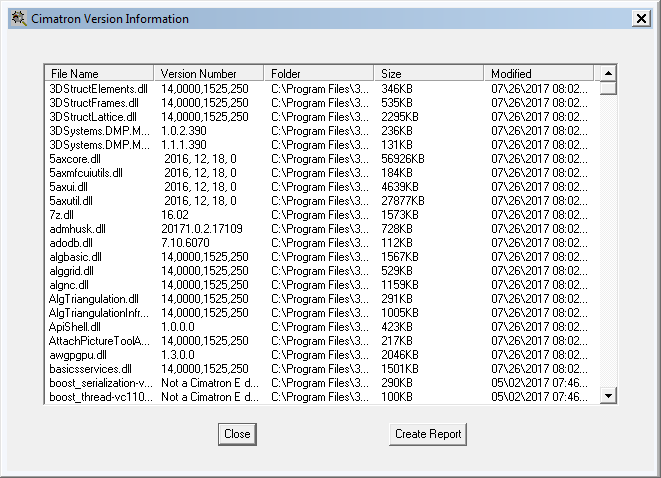Select the boost_serialization-v... file
This screenshot has height=478, width=661.
tap(101, 383)
